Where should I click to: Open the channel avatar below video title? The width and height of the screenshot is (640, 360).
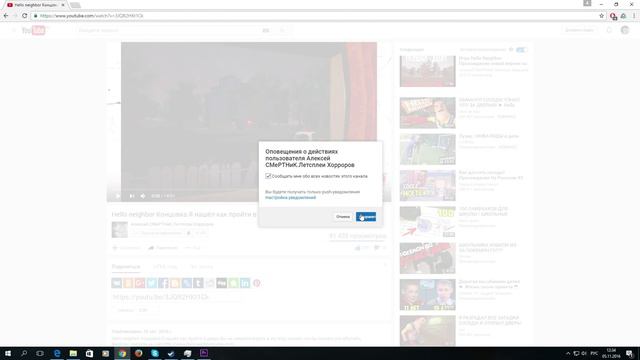point(120,229)
